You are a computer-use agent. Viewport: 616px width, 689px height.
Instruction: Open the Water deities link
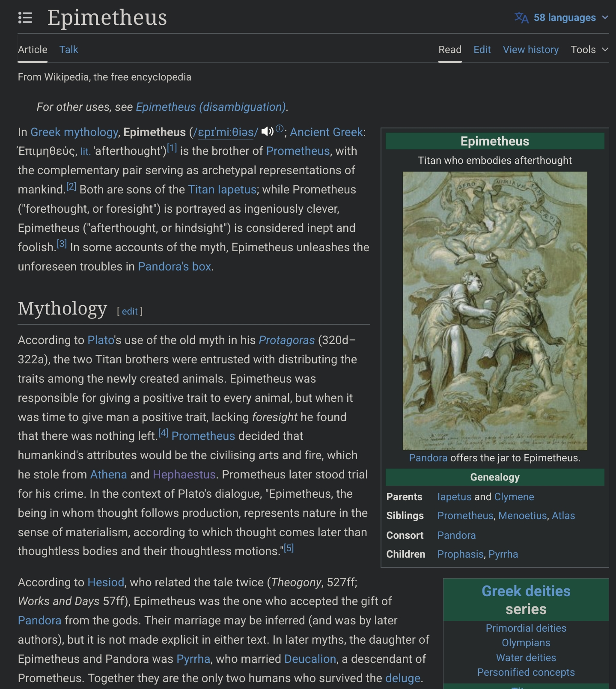(x=526, y=658)
